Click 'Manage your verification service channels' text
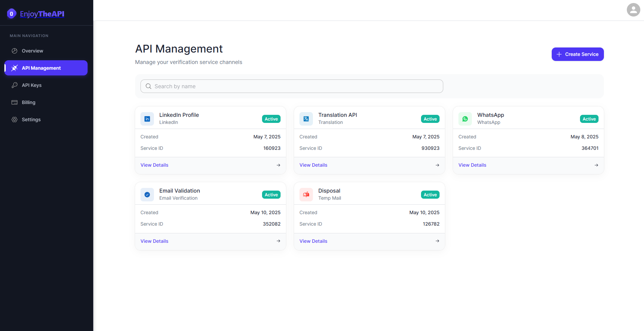Viewport: 644px width, 331px height. (x=189, y=62)
